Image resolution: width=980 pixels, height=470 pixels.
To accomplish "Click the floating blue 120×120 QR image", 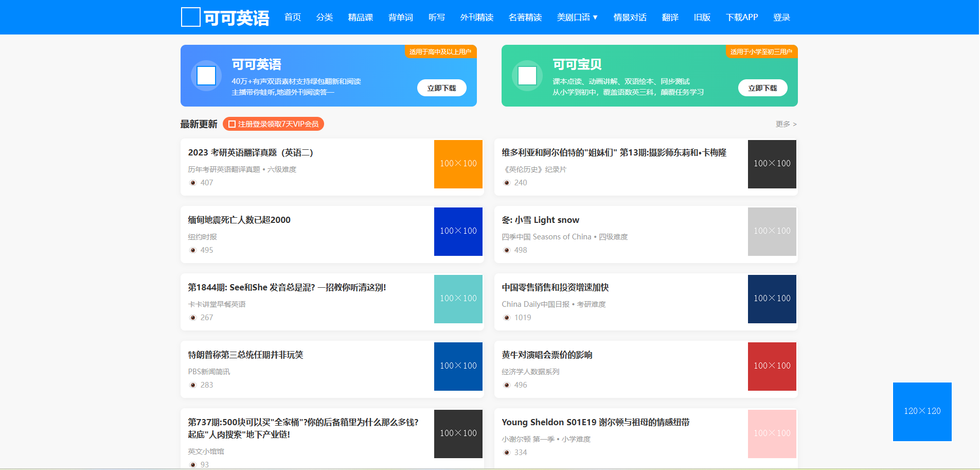I will pos(922,411).
